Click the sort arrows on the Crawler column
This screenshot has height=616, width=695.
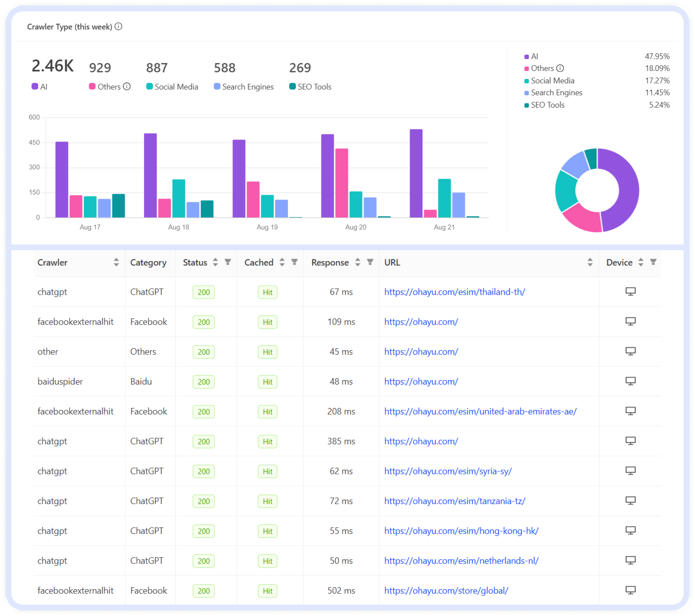(x=116, y=262)
